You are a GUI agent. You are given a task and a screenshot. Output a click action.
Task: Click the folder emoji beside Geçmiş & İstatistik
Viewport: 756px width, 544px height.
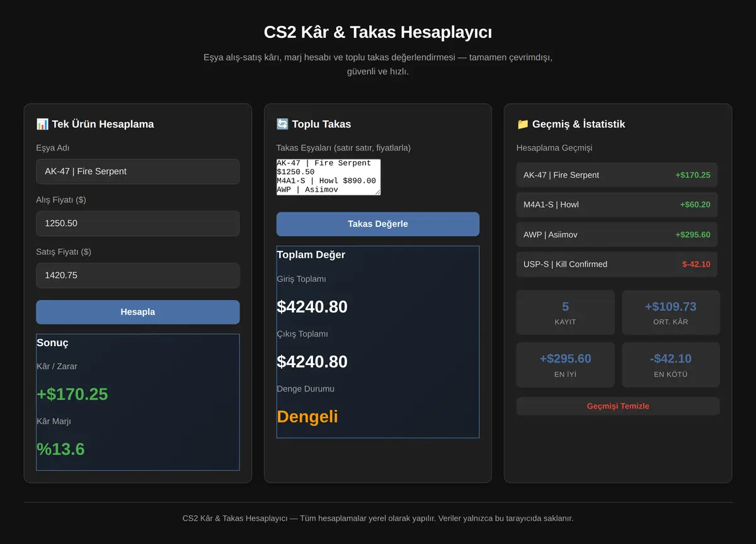[523, 124]
